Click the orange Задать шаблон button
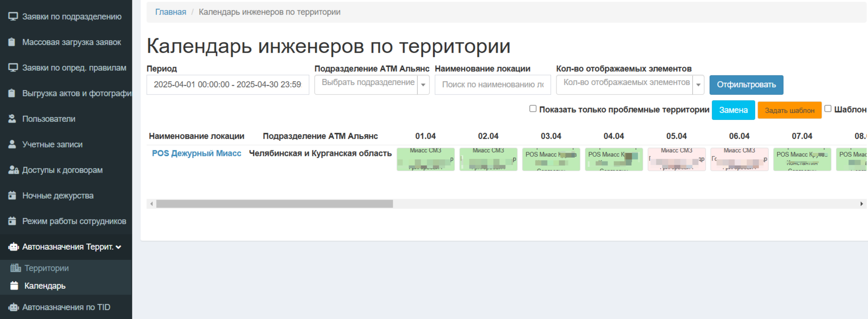 click(789, 110)
